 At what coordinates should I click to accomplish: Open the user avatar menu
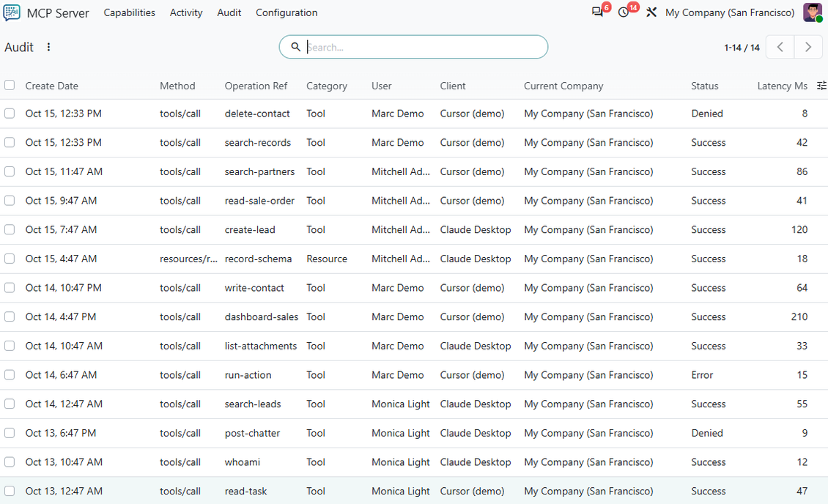click(812, 12)
